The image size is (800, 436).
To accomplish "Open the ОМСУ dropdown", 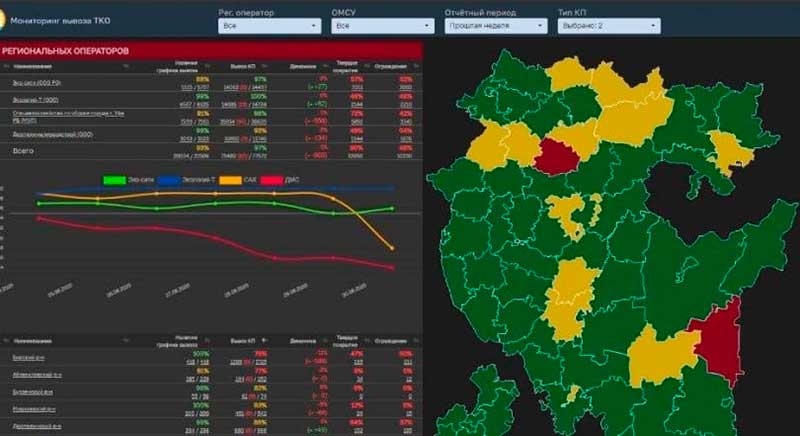I will click(x=383, y=25).
